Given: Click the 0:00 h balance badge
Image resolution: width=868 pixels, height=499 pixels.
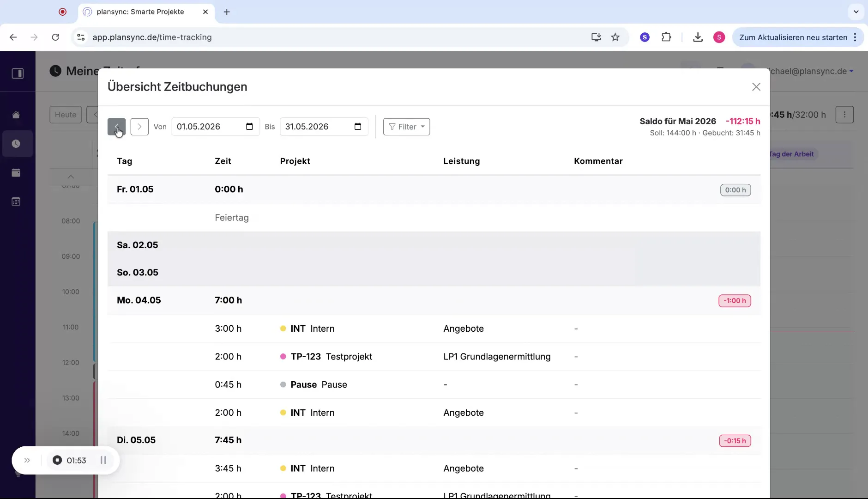Looking at the screenshot, I should (735, 190).
